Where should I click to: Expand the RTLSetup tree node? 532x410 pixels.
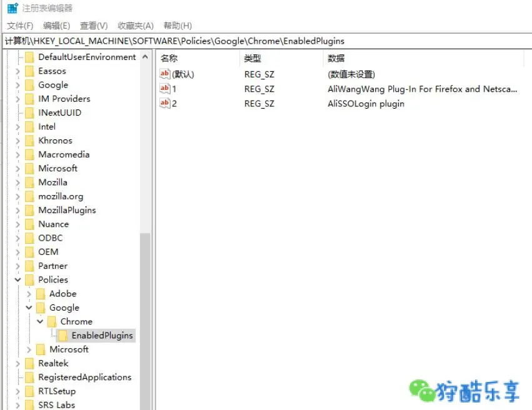click(x=18, y=391)
